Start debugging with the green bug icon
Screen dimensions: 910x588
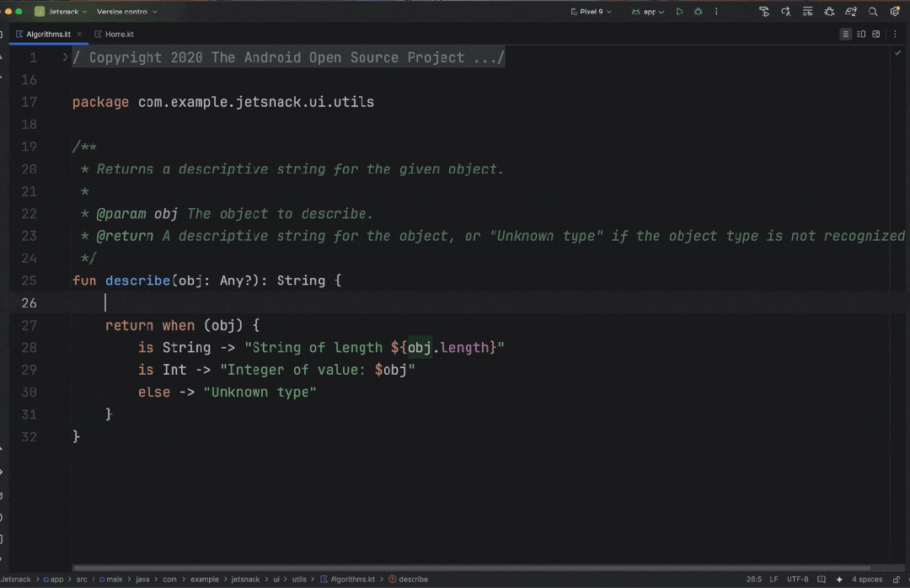pyautogui.click(x=698, y=12)
